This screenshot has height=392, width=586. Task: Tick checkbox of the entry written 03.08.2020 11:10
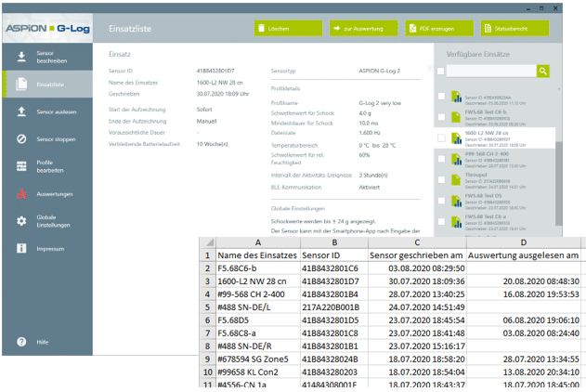pyautogui.click(x=441, y=96)
